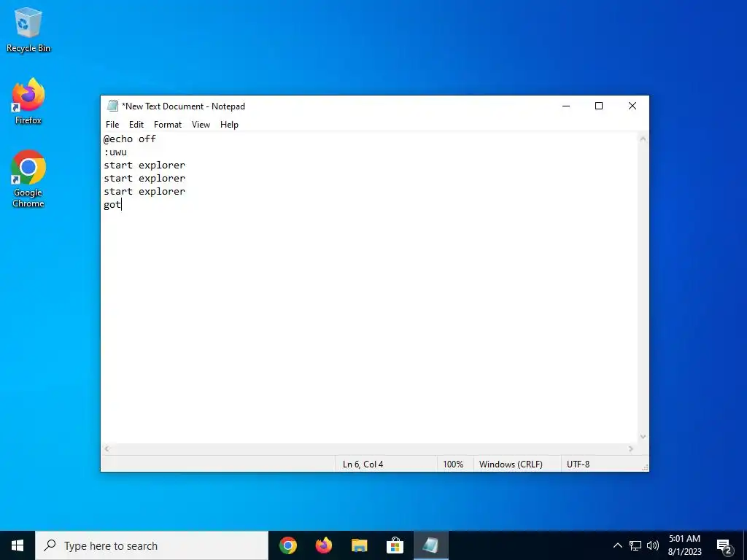Click the Show desktop strip on taskbar
Image resolution: width=747 pixels, height=560 pixels.
(x=745, y=545)
